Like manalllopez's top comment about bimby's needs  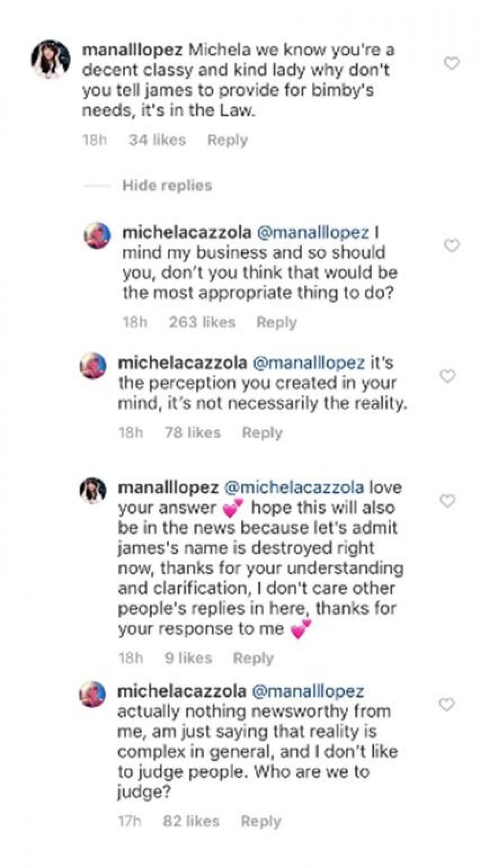(451, 64)
